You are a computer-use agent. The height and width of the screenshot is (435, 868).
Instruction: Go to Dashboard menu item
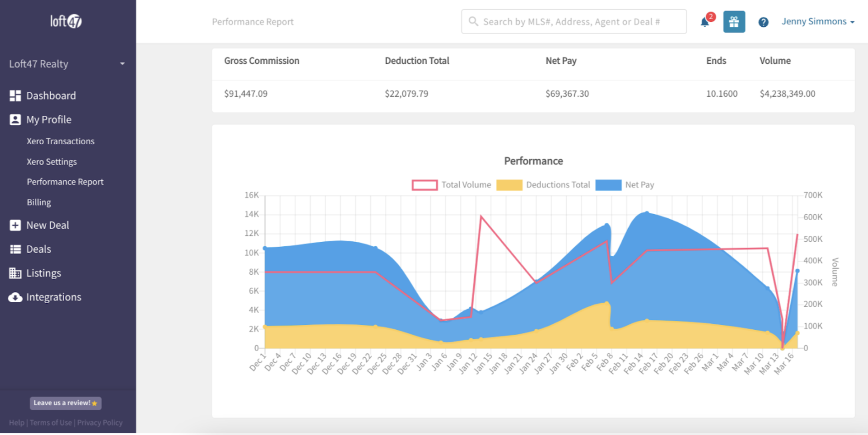coord(51,96)
